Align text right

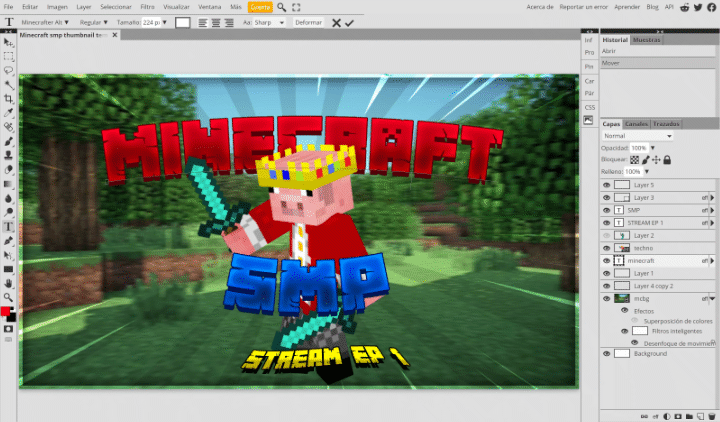pyautogui.click(x=229, y=23)
